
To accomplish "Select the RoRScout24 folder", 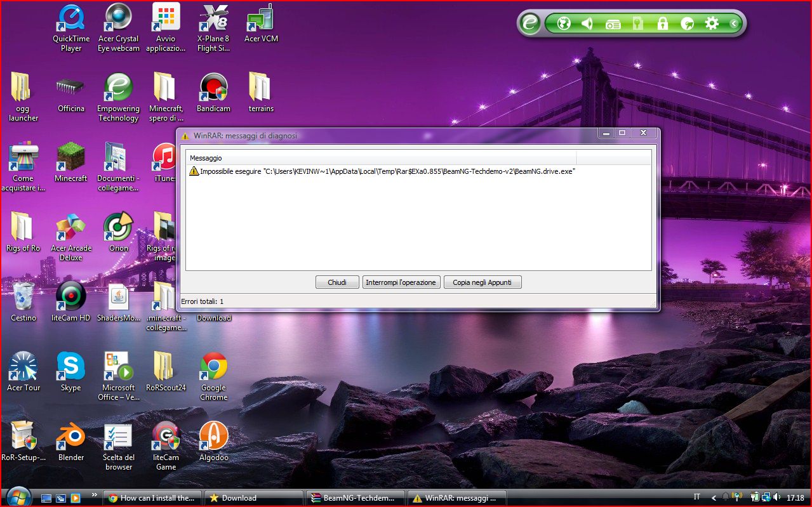I will 166,372.
